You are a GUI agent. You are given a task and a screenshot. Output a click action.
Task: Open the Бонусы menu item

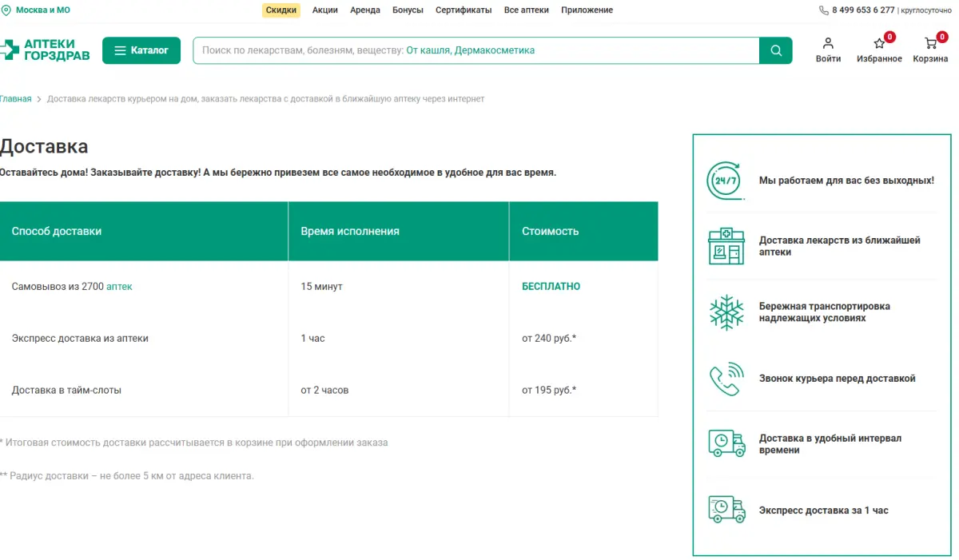point(408,10)
